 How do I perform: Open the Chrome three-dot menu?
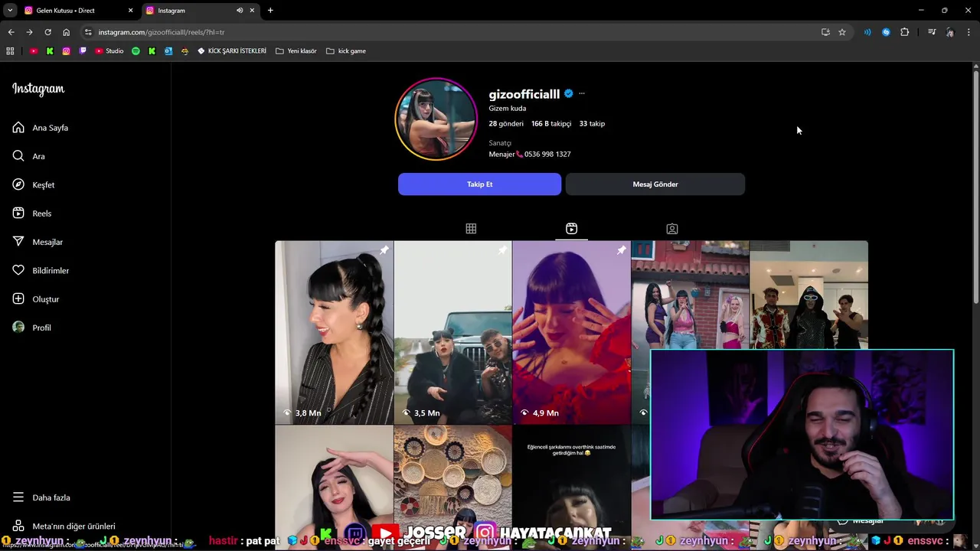(x=969, y=32)
